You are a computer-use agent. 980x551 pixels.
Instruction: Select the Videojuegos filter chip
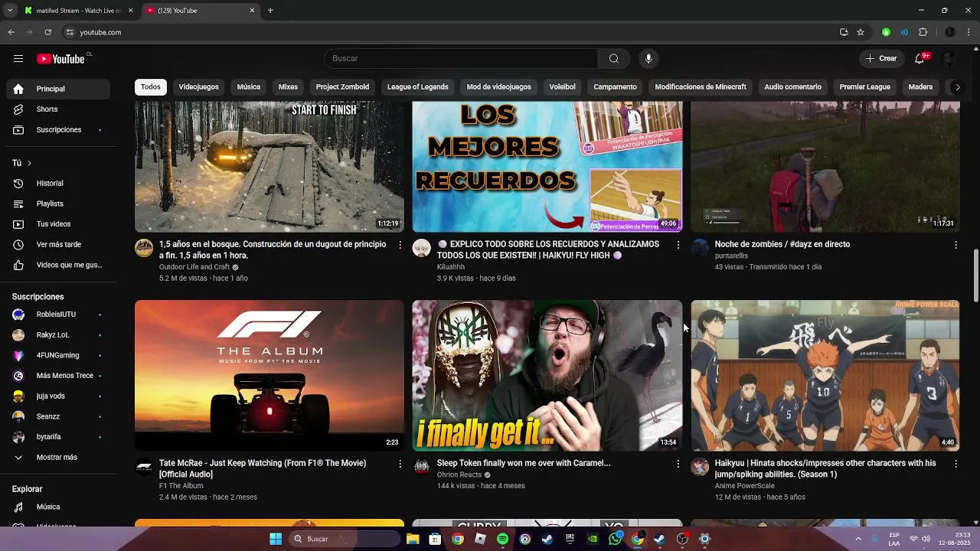(199, 87)
